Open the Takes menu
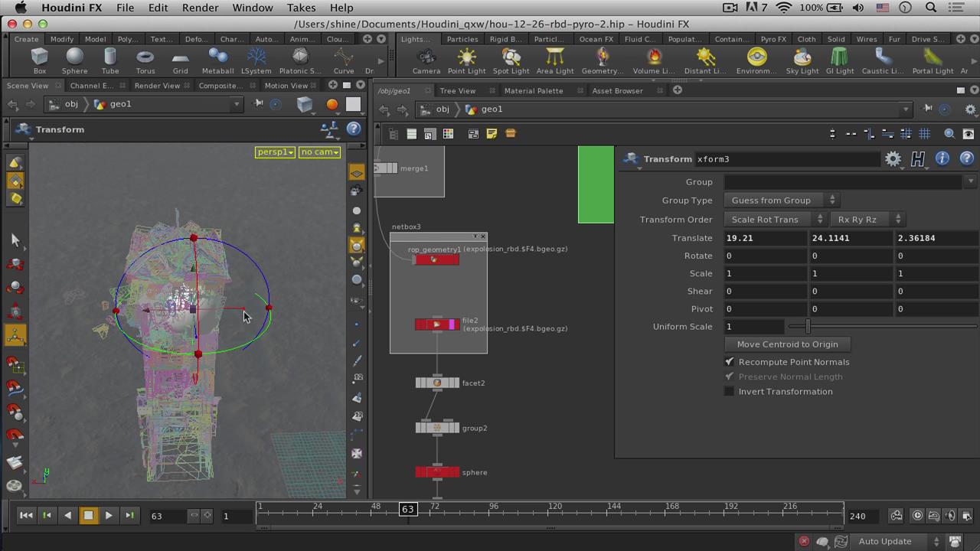The image size is (980, 551). coord(301,8)
